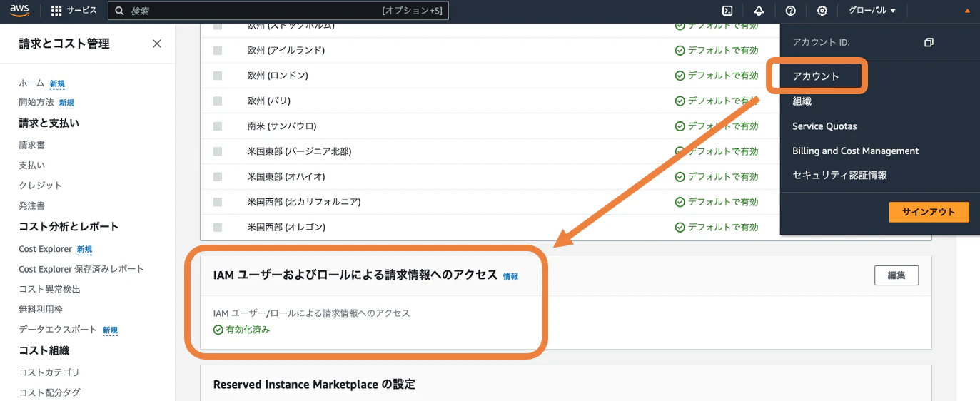Check the 米国西部 (北カリフォルニア) checkbox
The height and width of the screenshot is (401, 980).
(x=218, y=202)
